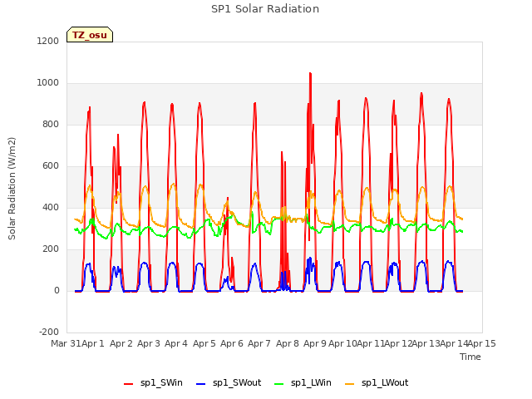Click the Apr 15 x-axis label

point(482,343)
